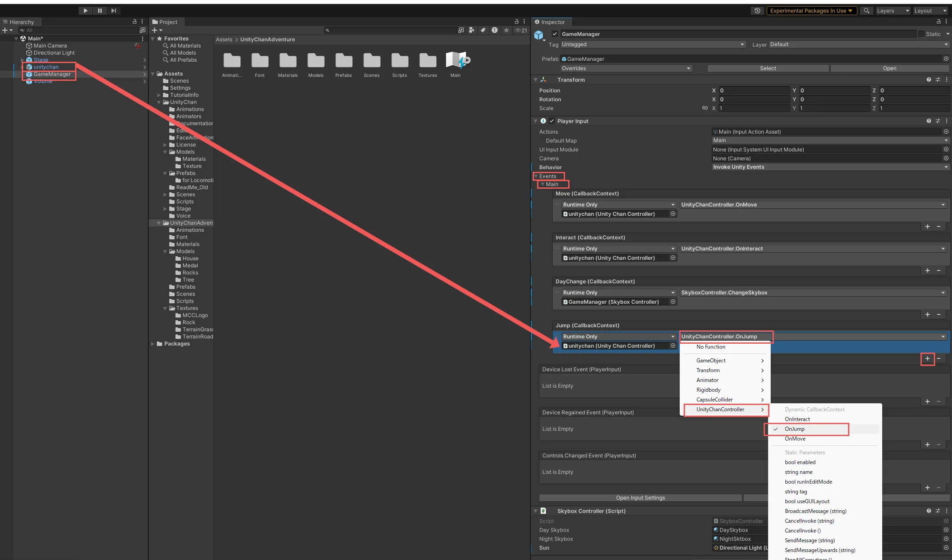Choose No Function menu entry
Screen dimensions: 952x560
[710, 347]
